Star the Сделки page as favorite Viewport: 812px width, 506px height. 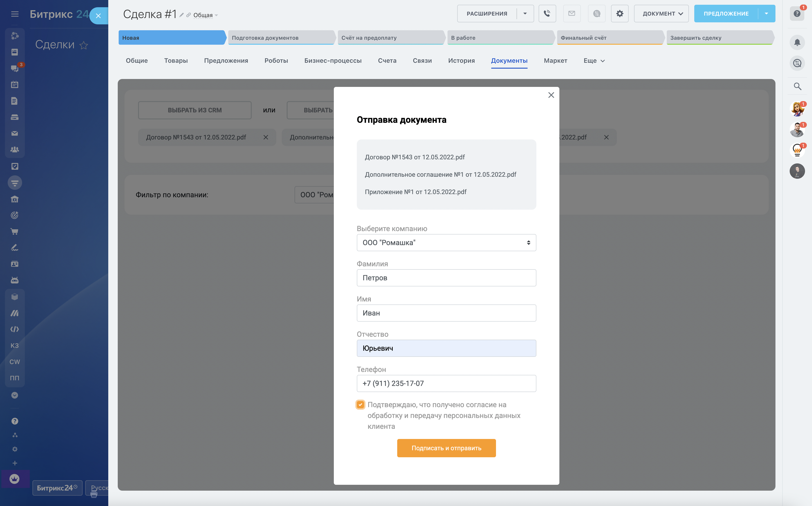84,45
